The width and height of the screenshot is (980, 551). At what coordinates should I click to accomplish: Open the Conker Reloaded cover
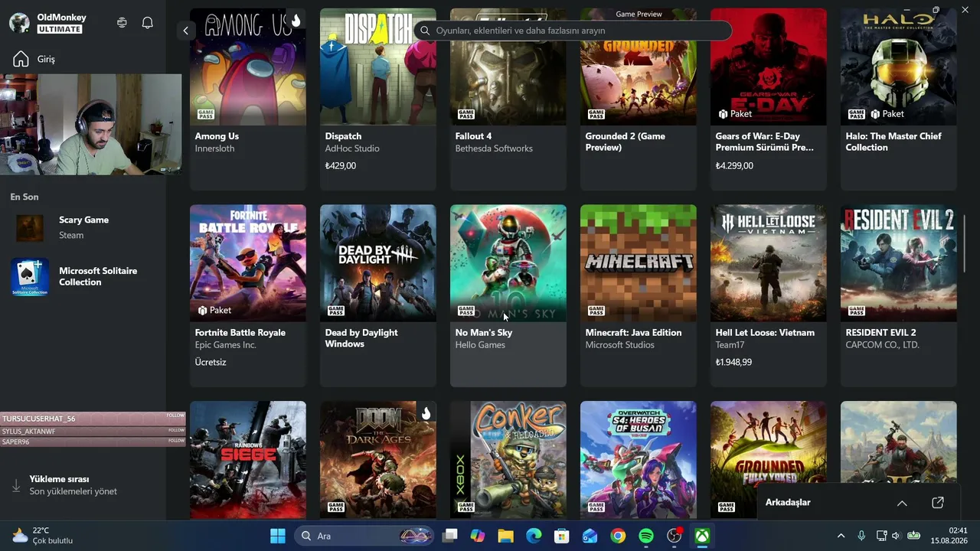(x=508, y=460)
